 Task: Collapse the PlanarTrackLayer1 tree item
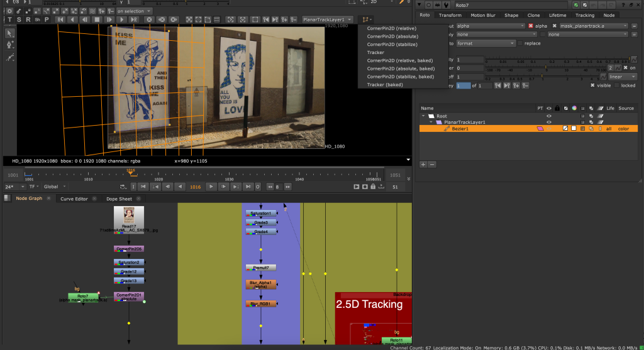pyautogui.click(x=431, y=123)
